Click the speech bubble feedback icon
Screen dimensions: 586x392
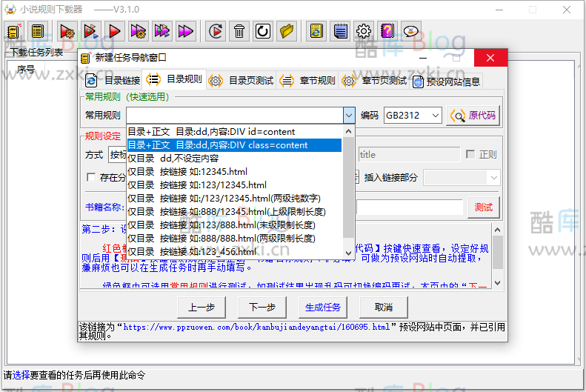pyautogui.click(x=411, y=31)
